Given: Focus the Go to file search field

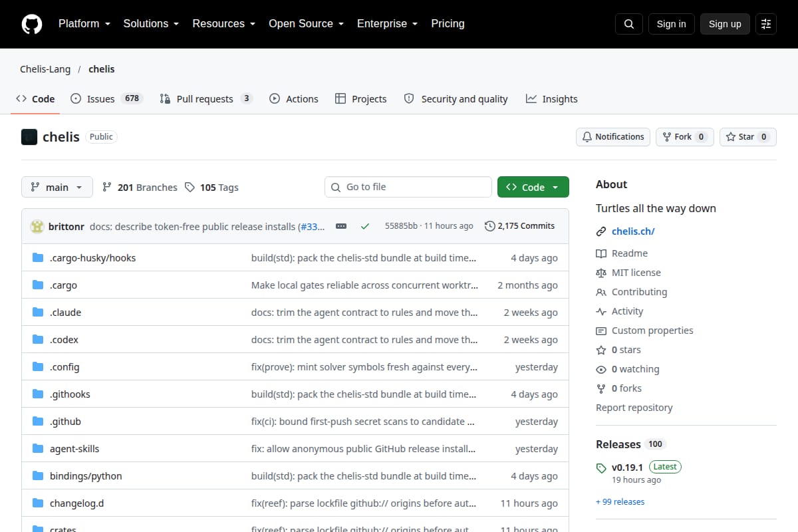Looking at the screenshot, I should pos(408,188).
